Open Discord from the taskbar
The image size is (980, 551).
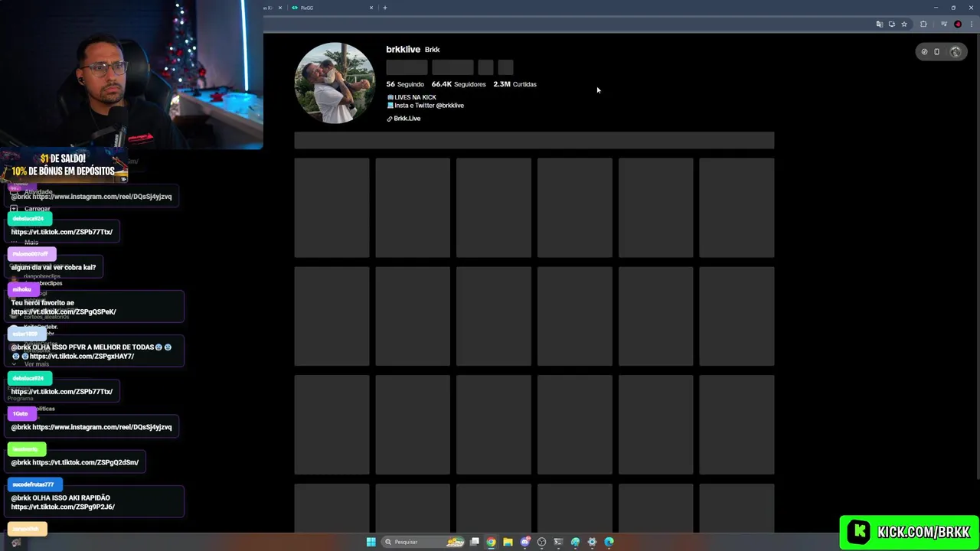click(525, 542)
